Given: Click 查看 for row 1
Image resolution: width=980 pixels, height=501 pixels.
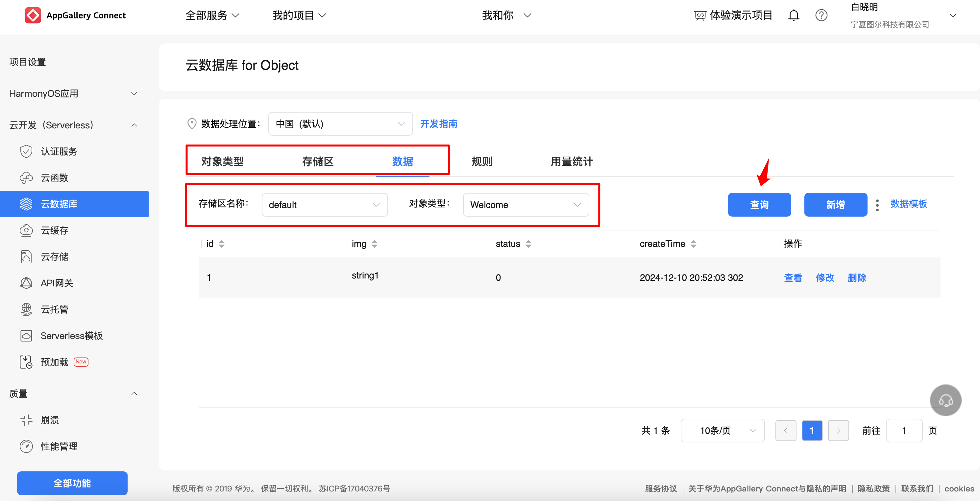Looking at the screenshot, I should (x=793, y=278).
